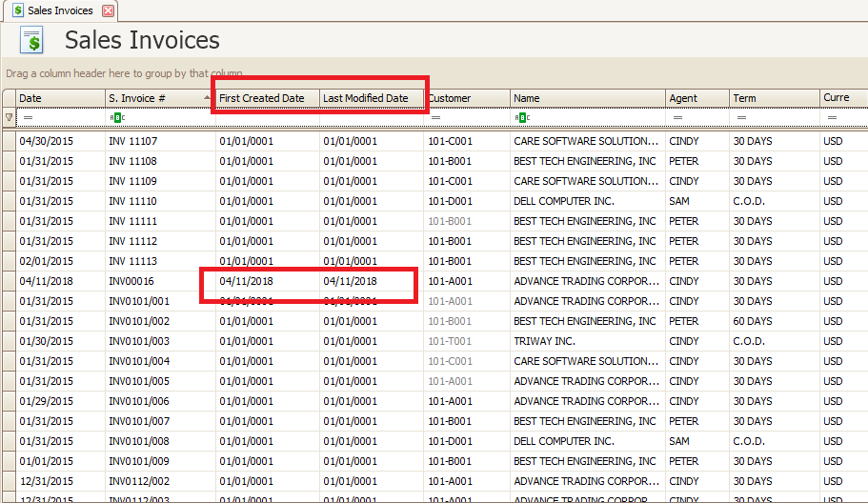Screen dimensions: 868x503
Task: Select invoice INV 11112 cell
Action: [x=160, y=241]
